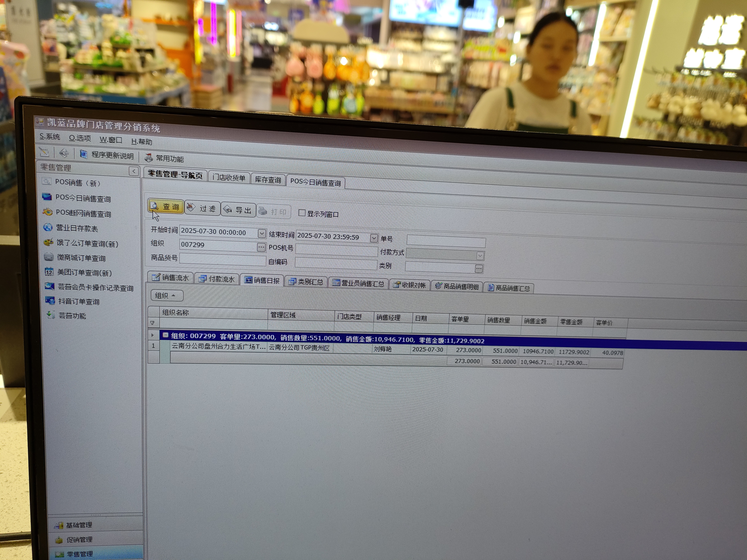Open 营业日存款表 sidebar item

[77, 228]
